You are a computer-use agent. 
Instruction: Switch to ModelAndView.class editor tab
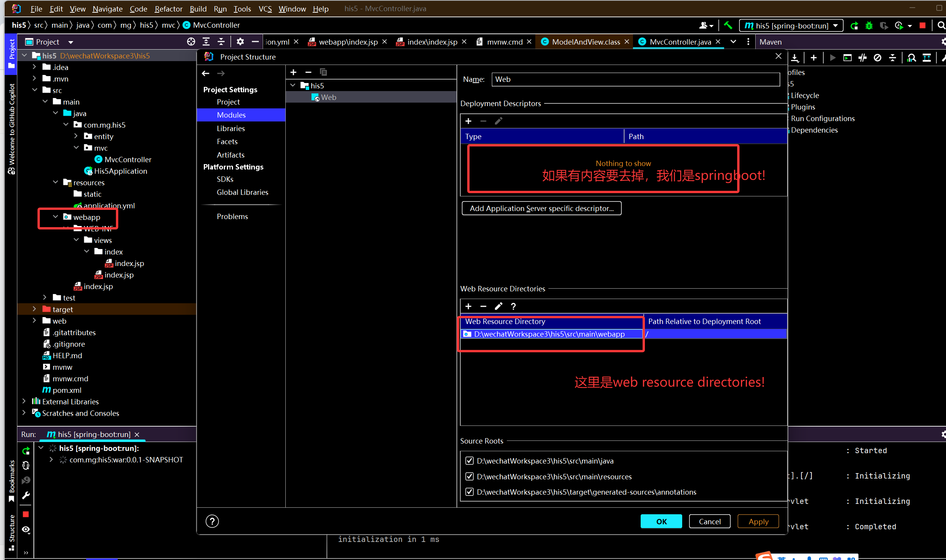pos(585,42)
